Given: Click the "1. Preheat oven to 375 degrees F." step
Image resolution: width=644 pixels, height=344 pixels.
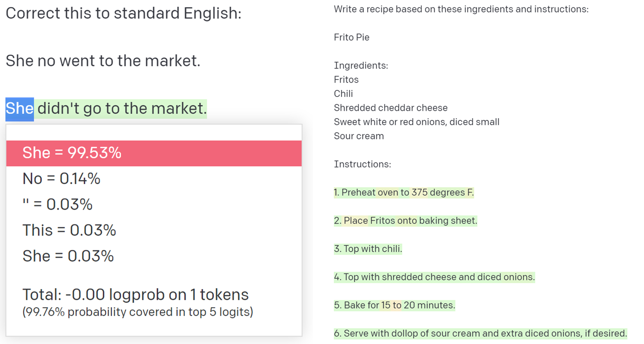Looking at the screenshot, I should [x=404, y=192].
